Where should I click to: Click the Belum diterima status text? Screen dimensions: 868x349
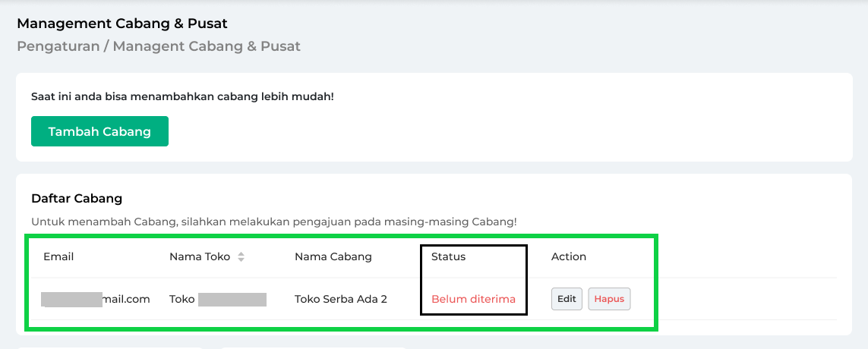(x=473, y=299)
